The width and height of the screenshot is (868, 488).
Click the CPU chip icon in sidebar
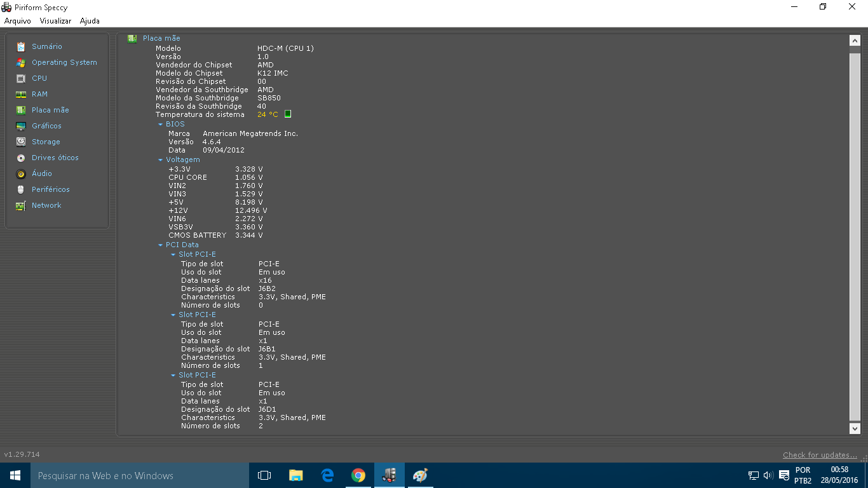click(x=21, y=78)
